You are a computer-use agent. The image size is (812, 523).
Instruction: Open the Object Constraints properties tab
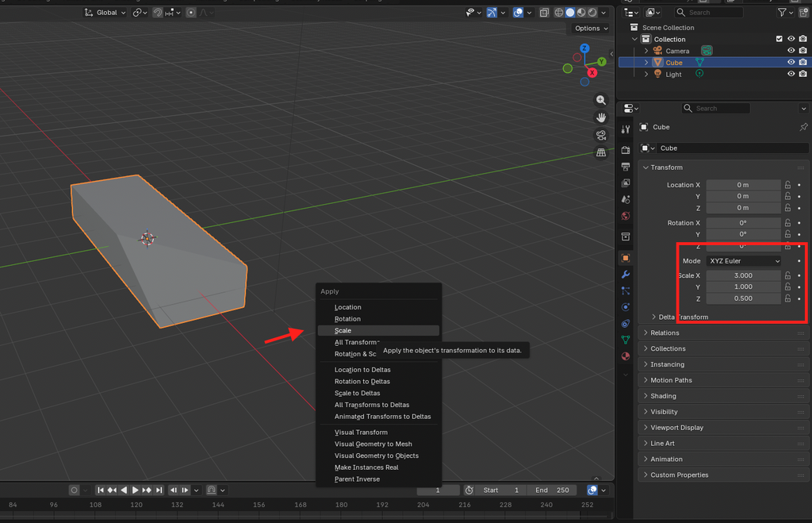click(x=626, y=324)
